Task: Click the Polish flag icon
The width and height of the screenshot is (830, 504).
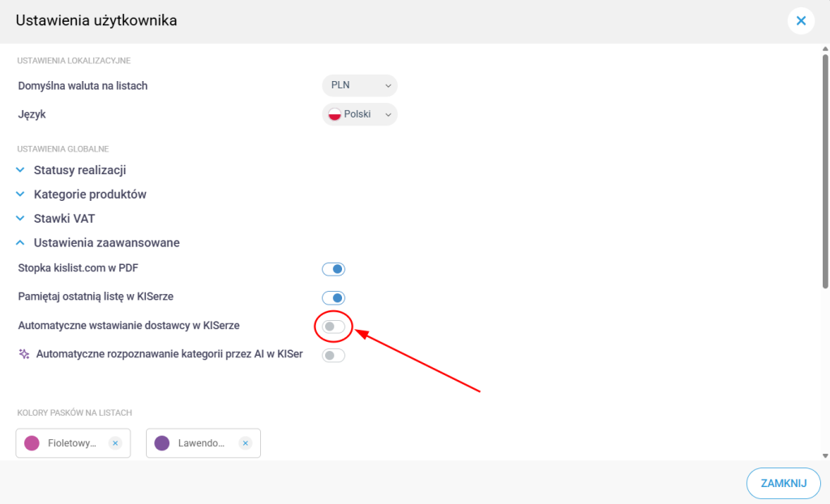Action: click(334, 115)
